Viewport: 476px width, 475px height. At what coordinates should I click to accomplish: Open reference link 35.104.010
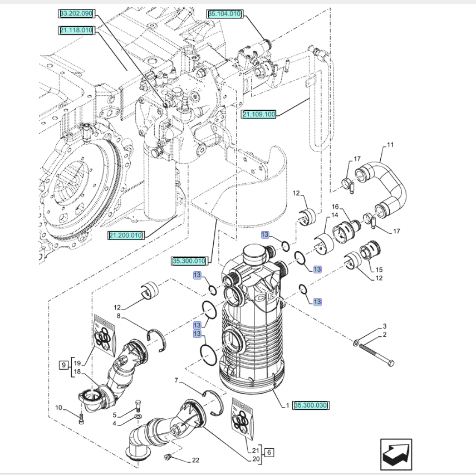click(225, 14)
